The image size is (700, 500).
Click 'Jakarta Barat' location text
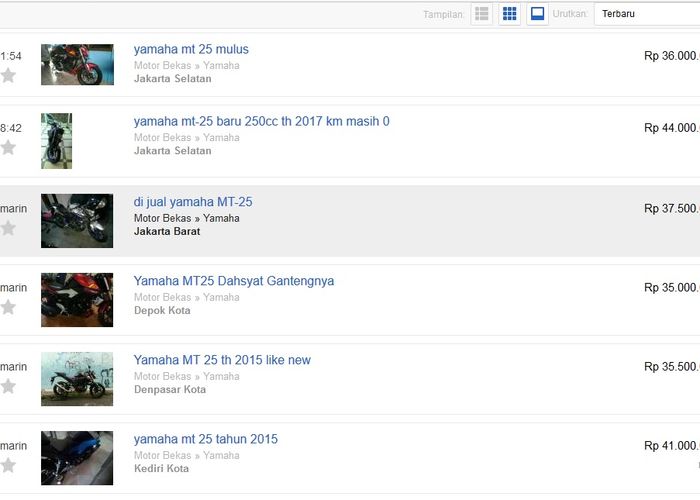[x=167, y=231]
